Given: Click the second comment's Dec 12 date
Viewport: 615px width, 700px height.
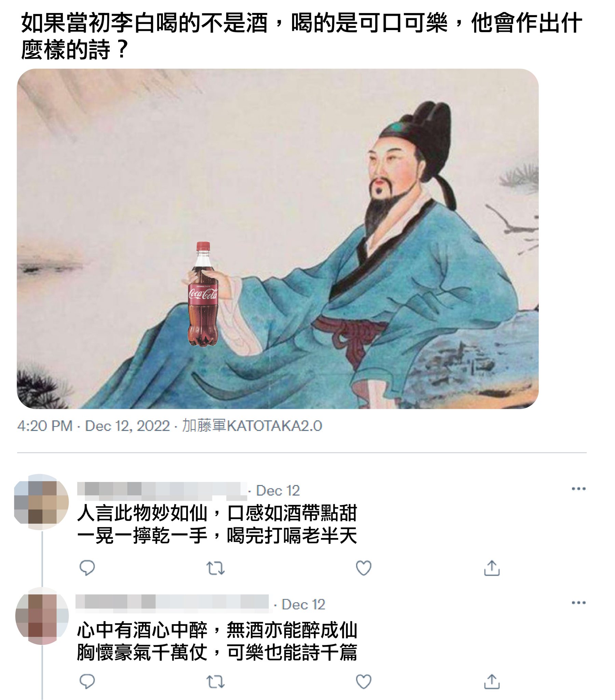Looking at the screenshot, I should [x=303, y=604].
